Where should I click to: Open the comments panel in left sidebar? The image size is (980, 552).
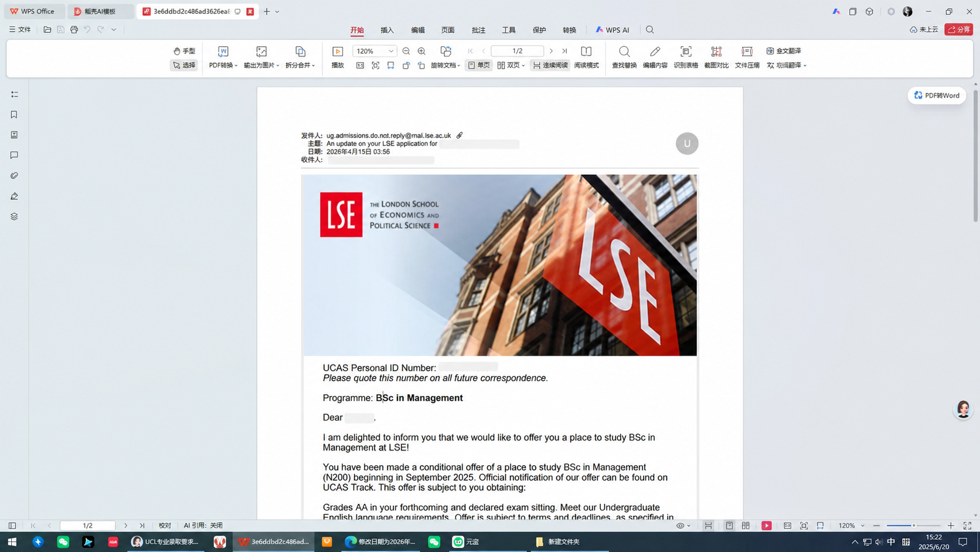click(14, 155)
